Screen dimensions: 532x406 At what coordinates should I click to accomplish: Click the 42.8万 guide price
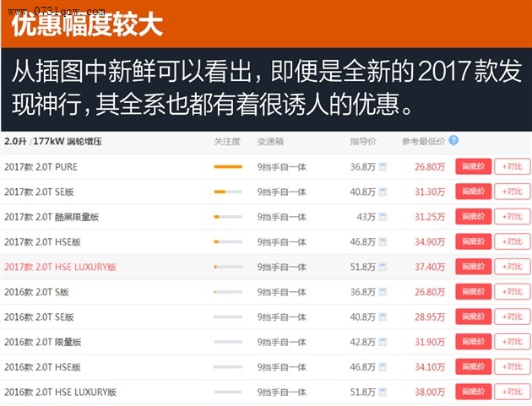click(x=363, y=342)
